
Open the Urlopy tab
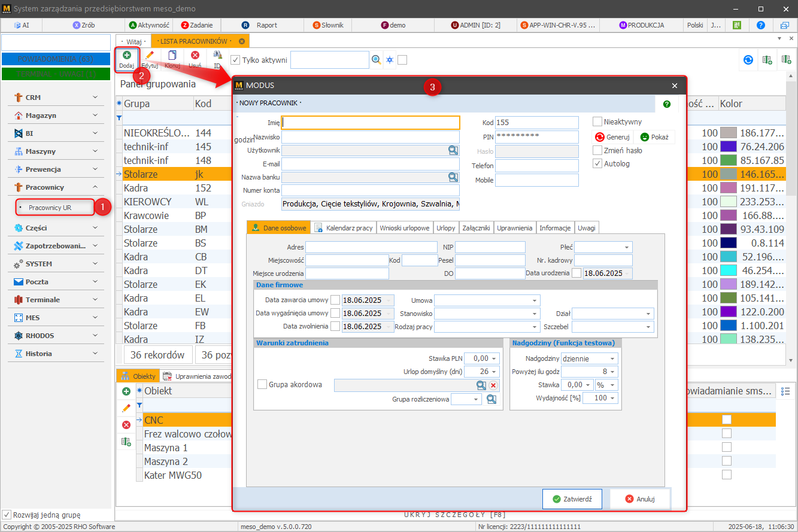pyautogui.click(x=445, y=228)
